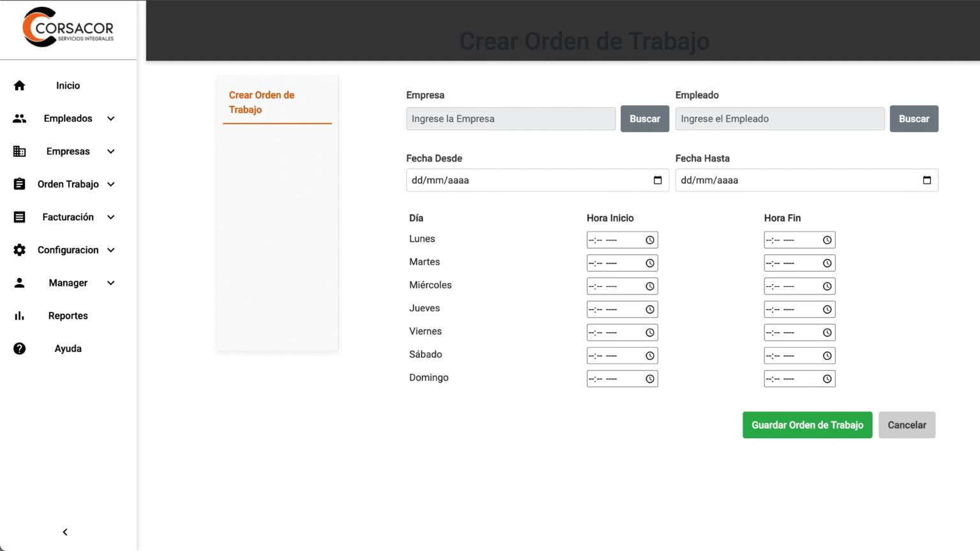Click Buscar next to the Empresa field
The width and height of the screenshot is (980, 551).
(644, 119)
